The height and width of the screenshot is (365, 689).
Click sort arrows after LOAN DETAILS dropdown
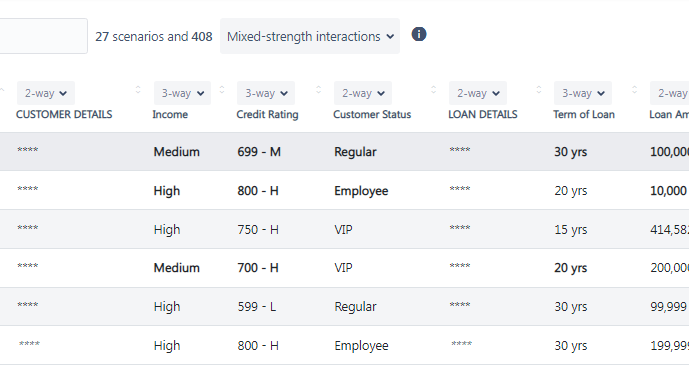tap(539, 90)
